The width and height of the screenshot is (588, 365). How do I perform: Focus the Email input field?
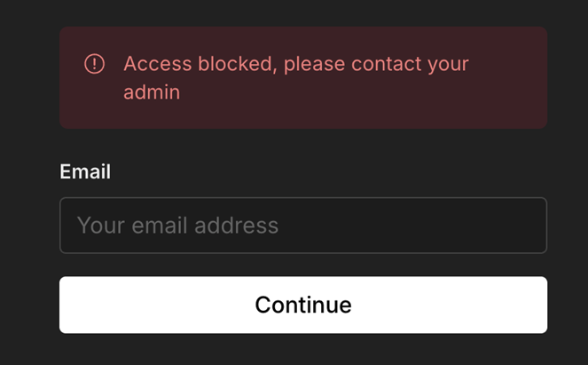[302, 225]
